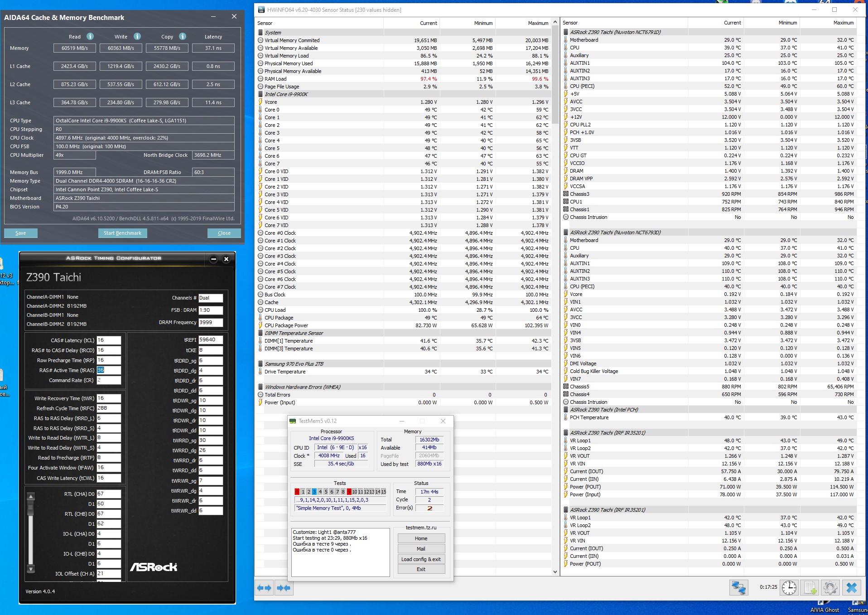Click the info icon next to Copy in AIDA64
This screenshot has height=615, width=868.
[x=183, y=36]
